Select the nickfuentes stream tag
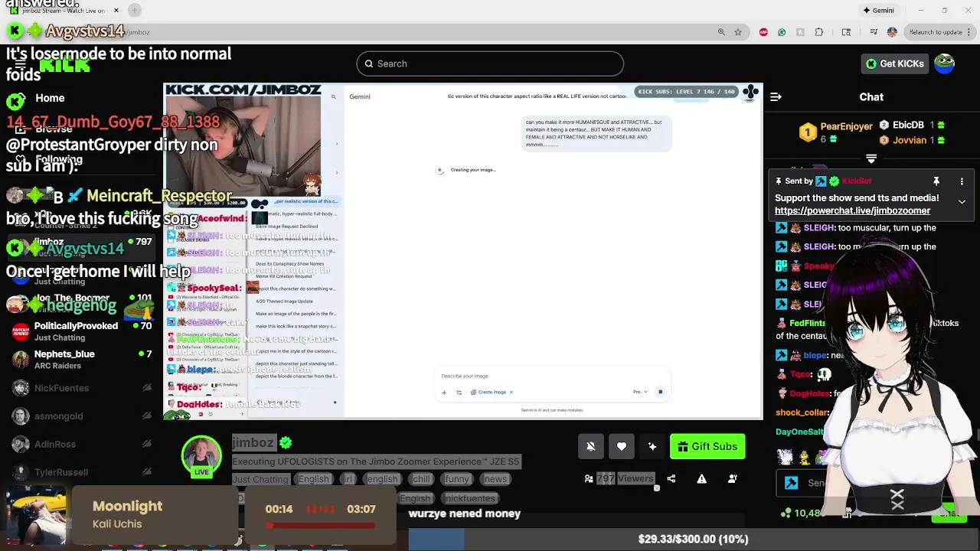Viewport: 980px width, 551px height. click(x=470, y=498)
